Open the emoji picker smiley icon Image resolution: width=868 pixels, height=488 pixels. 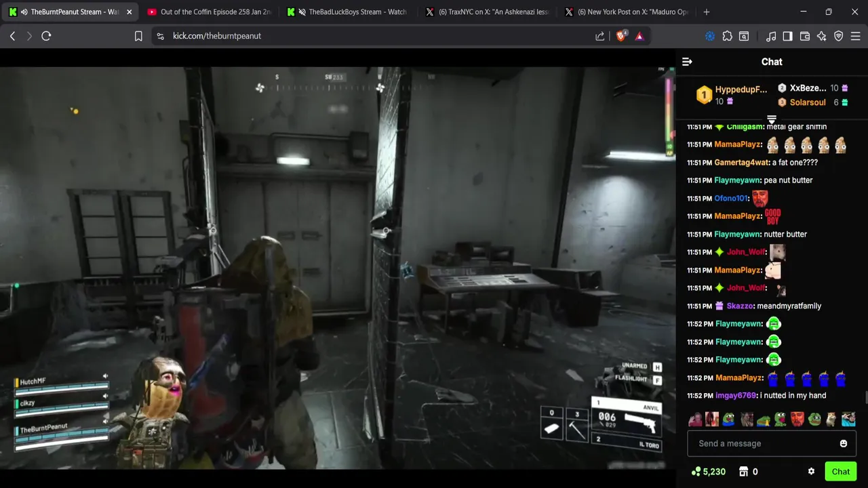844,443
